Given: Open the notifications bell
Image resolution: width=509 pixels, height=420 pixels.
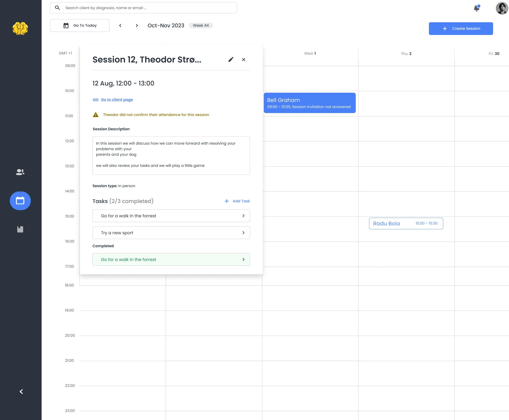Looking at the screenshot, I should pos(477,8).
